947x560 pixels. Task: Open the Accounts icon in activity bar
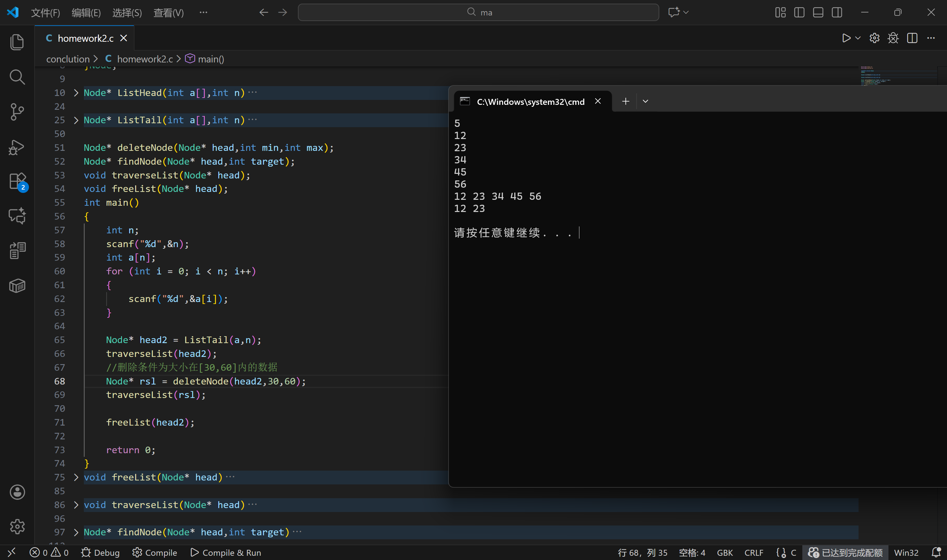[x=17, y=492]
